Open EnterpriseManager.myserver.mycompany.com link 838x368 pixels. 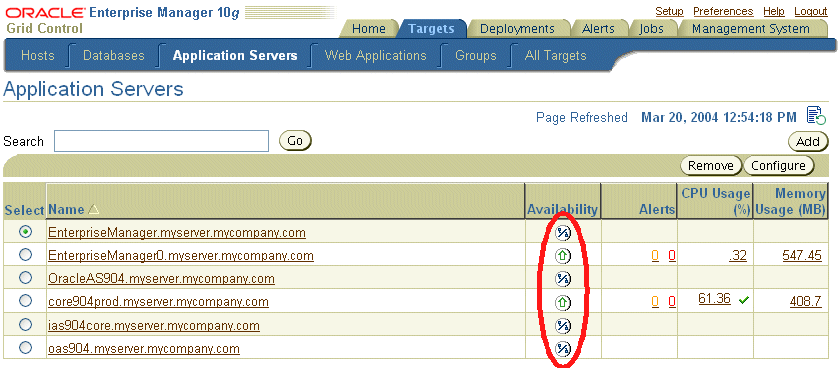click(x=177, y=233)
